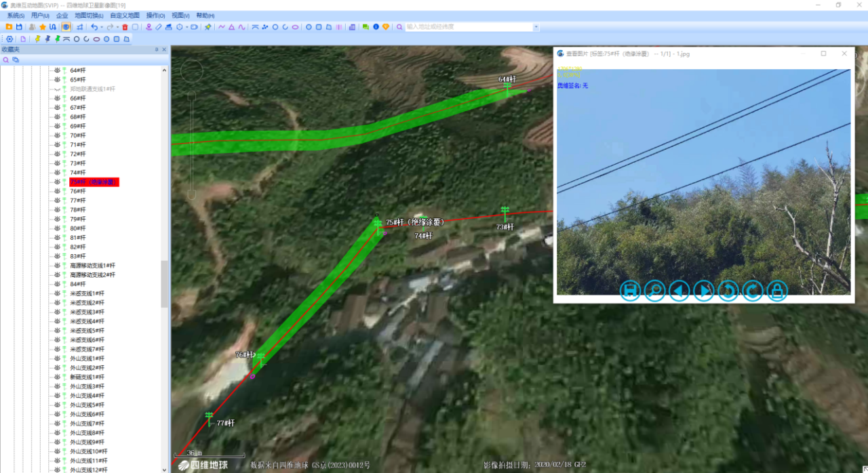Toggle visibility of 64#杆 marker
Screen dimensions: 868x473
coord(58,70)
